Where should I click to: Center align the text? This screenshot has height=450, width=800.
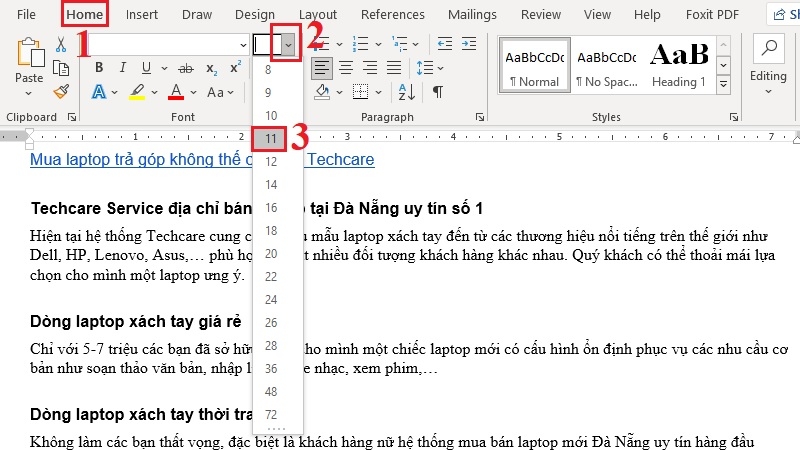tap(346, 68)
